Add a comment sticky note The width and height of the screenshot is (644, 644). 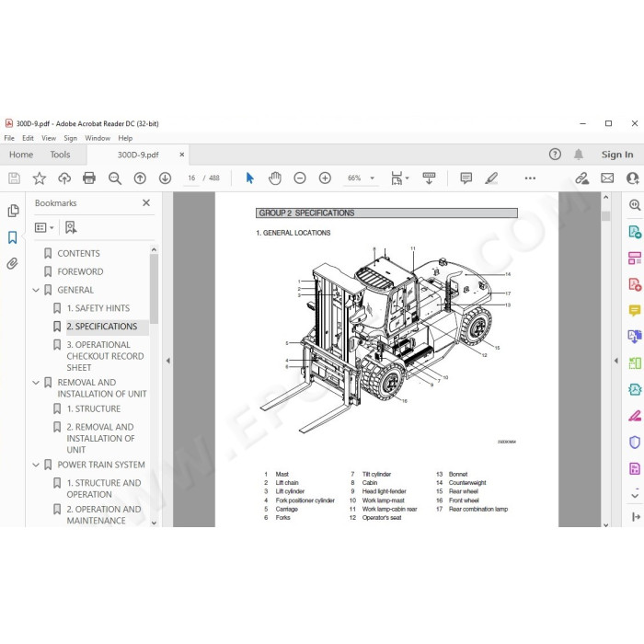[x=466, y=178]
